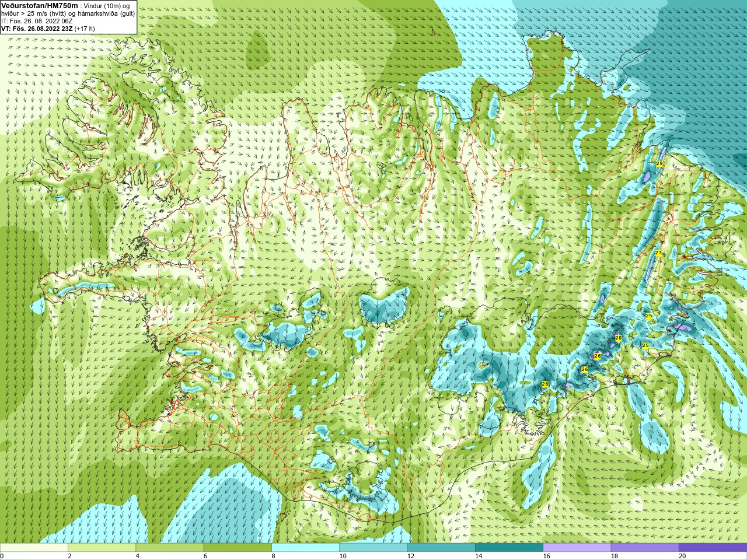Click the yellow gust label 27
This screenshot has height=560, width=747.
(658, 253)
